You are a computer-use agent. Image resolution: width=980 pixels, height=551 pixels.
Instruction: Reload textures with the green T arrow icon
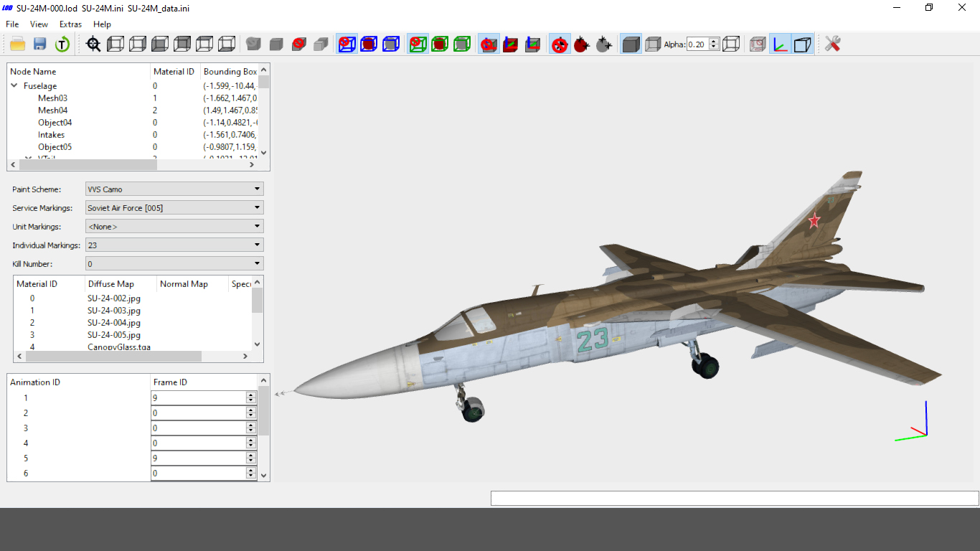coord(62,44)
